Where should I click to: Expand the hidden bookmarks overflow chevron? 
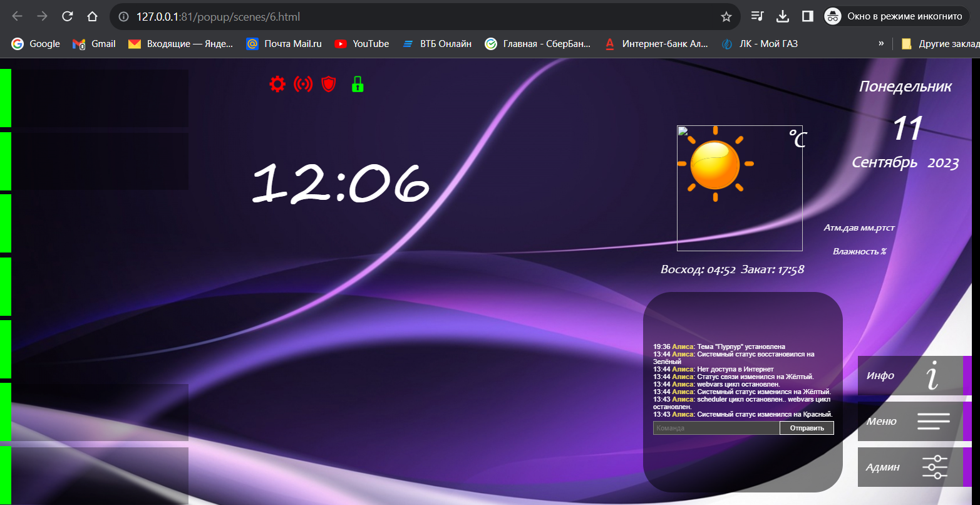[x=881, y=44]
